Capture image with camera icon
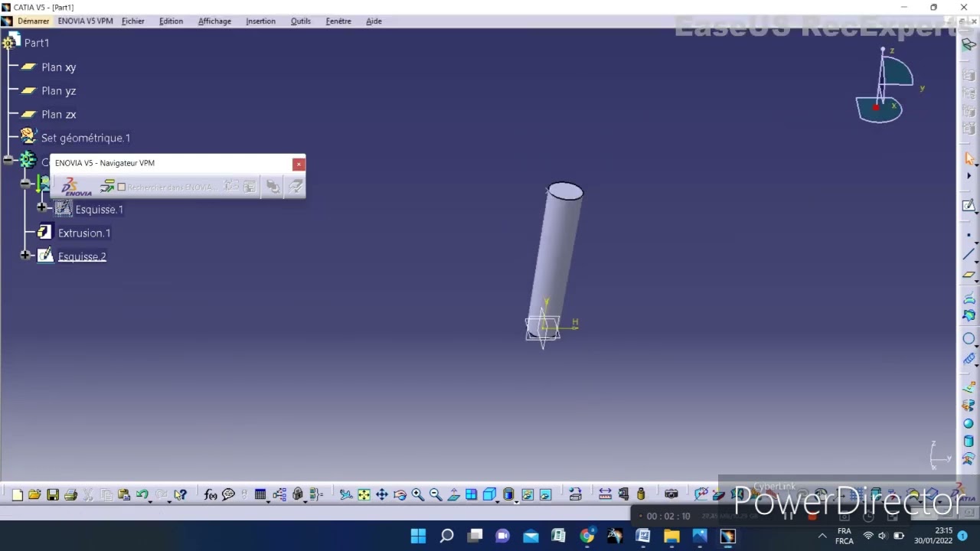 [671, 495]
